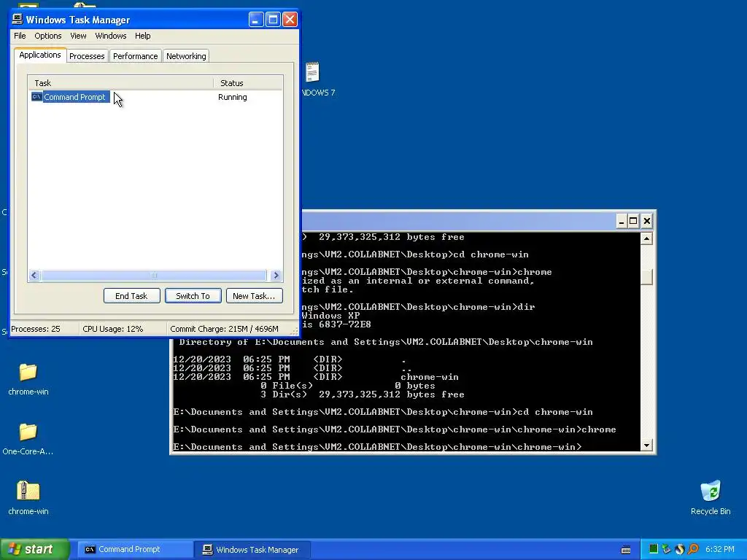This screenshot has width=747, height=560.
Task: Switch to the Performance tab
Action: 135,56
